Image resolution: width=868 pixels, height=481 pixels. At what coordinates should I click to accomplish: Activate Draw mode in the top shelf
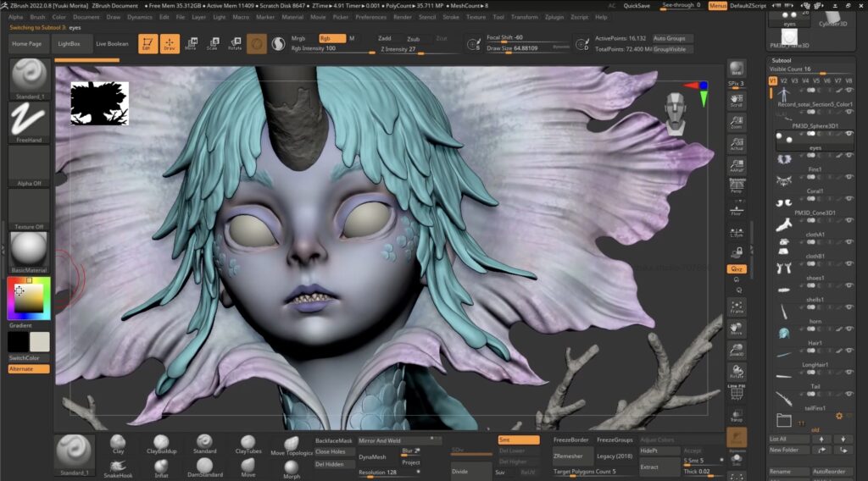(170, 43)
